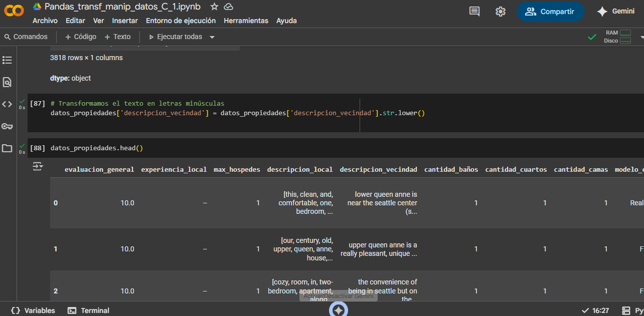Expand the Ejecutar todas dropdown arrow
Screen dimensions: 644x316
(212, 37)
